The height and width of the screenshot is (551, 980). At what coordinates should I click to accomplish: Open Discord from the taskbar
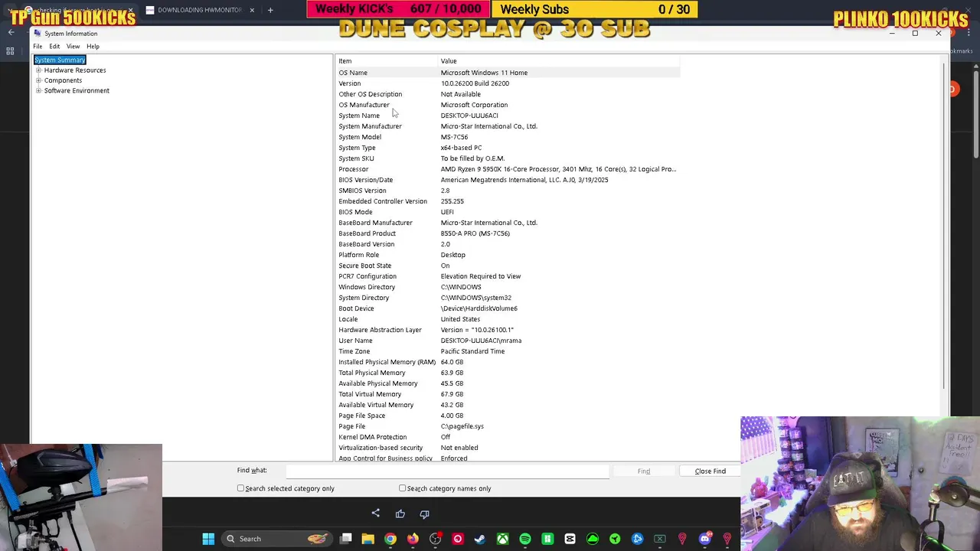(704, 539)
